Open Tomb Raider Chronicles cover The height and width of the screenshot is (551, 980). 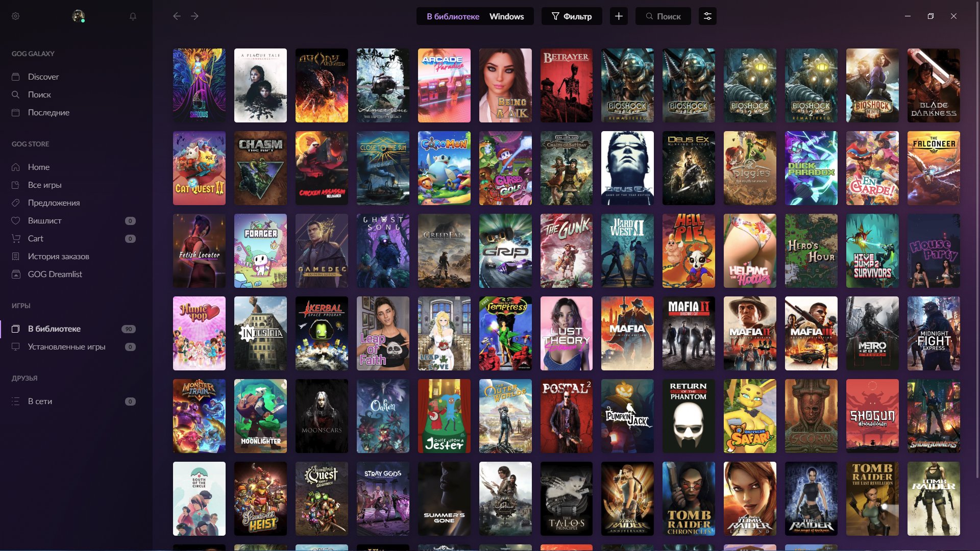[x=689, y=498]
